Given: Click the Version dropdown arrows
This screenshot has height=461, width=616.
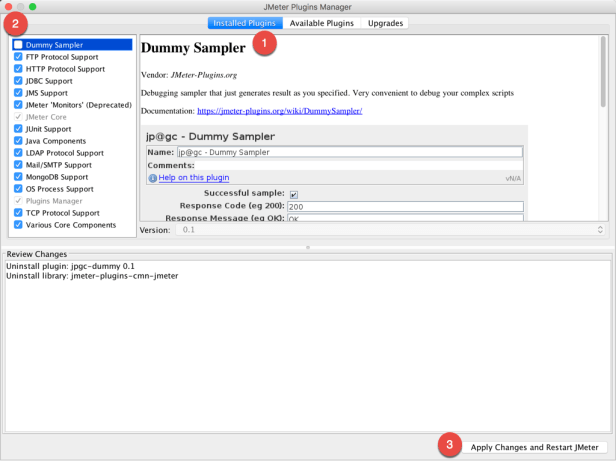Looking at the screenshot, I should tap(600, 230).
